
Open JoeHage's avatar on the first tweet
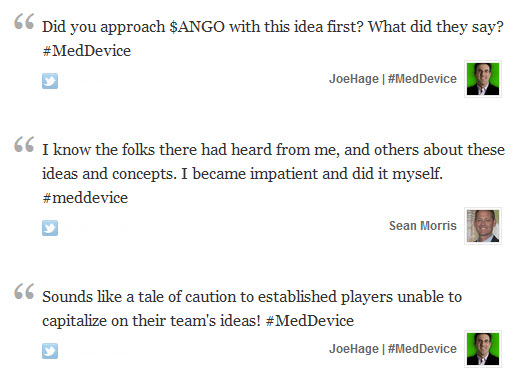pos(483,79)
